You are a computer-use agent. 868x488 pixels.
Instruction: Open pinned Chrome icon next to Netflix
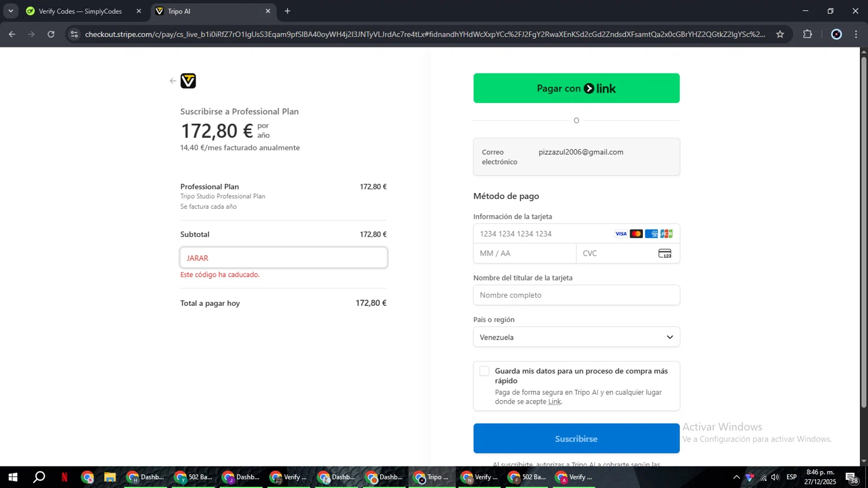coord(87,477)
